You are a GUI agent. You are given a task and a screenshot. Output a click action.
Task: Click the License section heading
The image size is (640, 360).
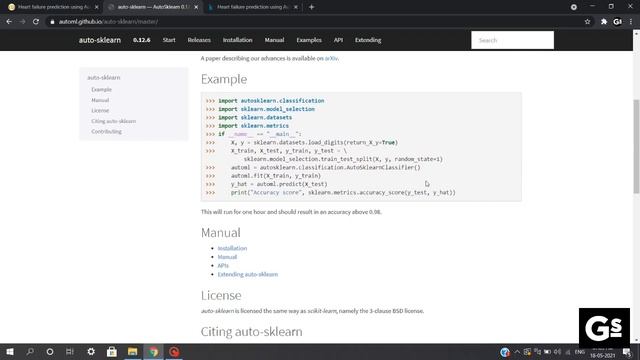[221, 295]
